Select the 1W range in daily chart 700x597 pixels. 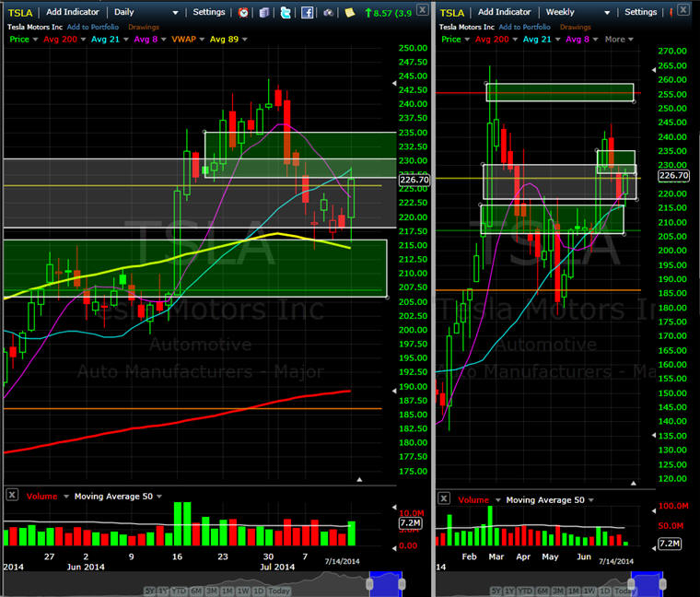243,591
